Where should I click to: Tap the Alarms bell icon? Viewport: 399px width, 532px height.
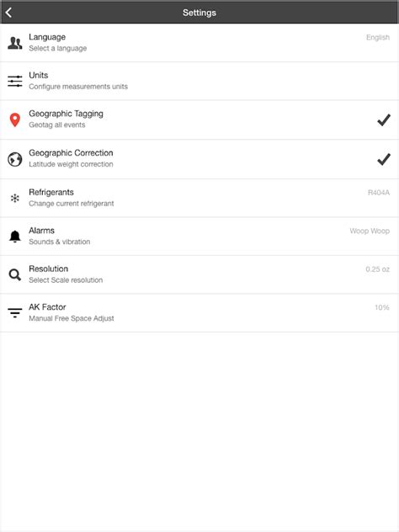point(15,237)
